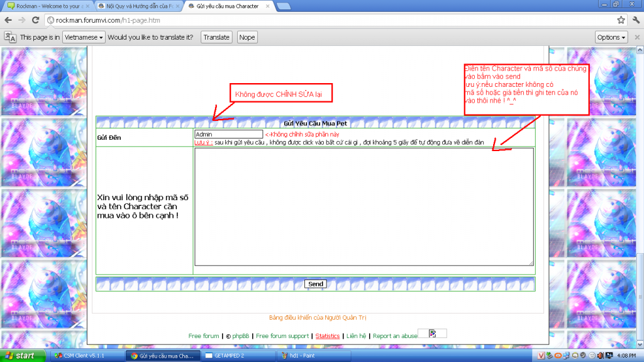Reload the current page
Screen dimensions: 644x362
pos(36,20)
